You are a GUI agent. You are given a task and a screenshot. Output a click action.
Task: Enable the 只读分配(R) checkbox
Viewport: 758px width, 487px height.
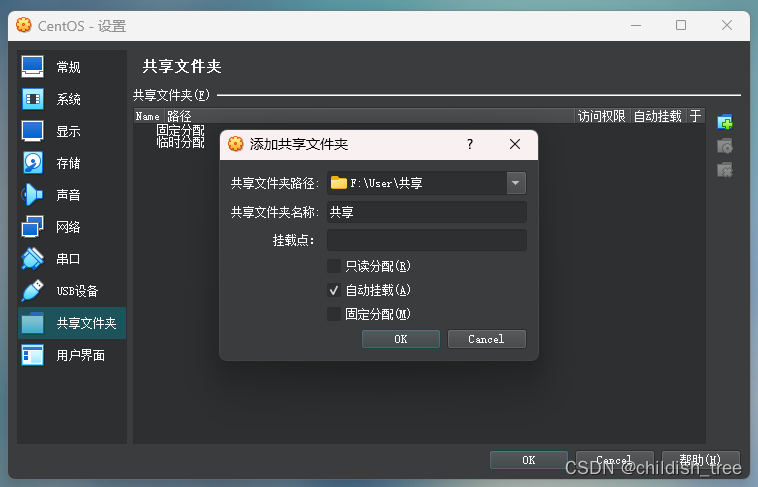[334, 266]
